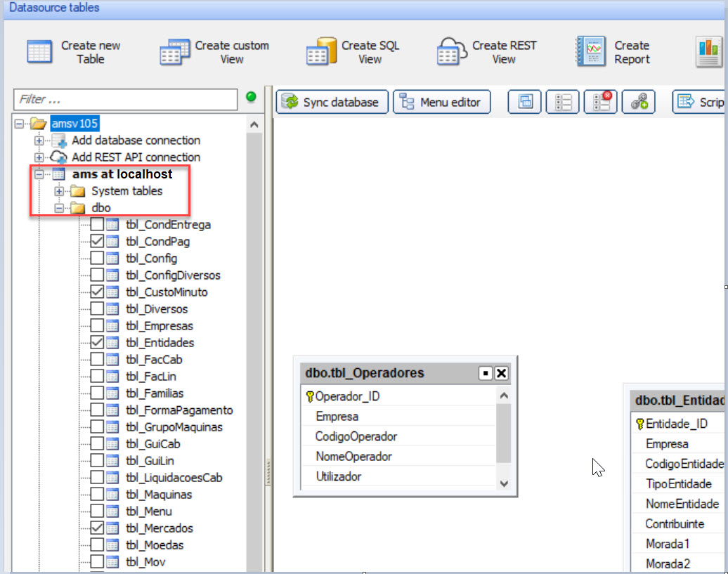The height and width of the screenshot is (574, 728).
Task: Click the Create new Table label
Action: (x=91, y=53)
